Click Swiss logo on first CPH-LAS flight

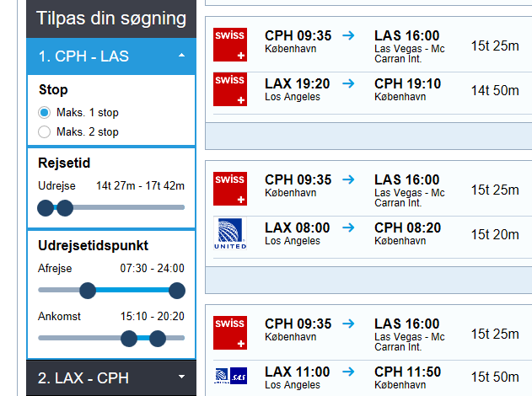(x=230, y=45)
